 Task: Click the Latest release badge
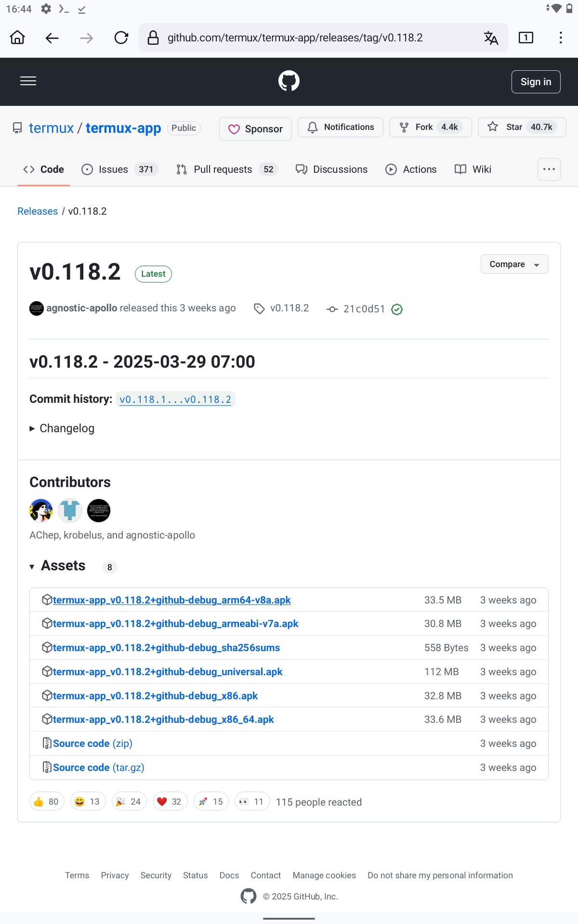(x=153, y=274)
